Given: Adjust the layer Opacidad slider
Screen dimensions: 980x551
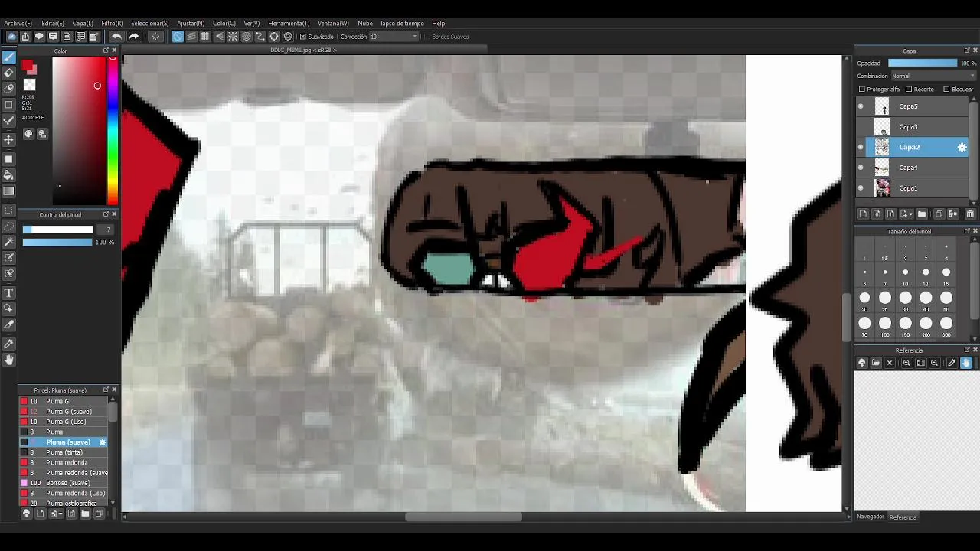Looking at the screenshot, I should pyautogui.click(x=923, y=63).
